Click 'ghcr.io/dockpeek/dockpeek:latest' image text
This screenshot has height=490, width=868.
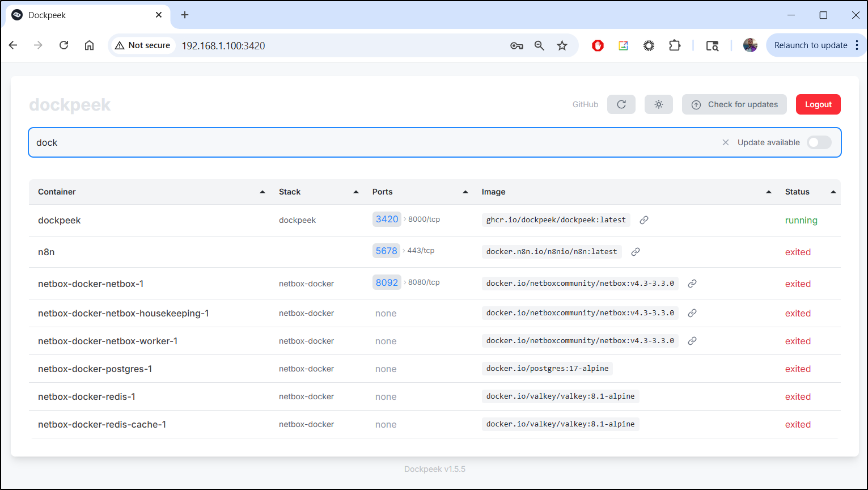click(x=556, y=219)
